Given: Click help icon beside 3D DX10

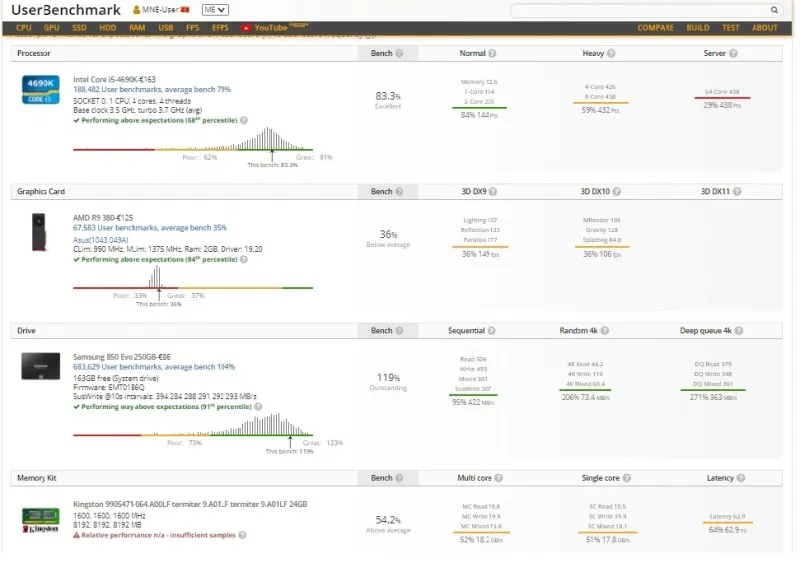Looking at the screenshot, I should [617, 191].
